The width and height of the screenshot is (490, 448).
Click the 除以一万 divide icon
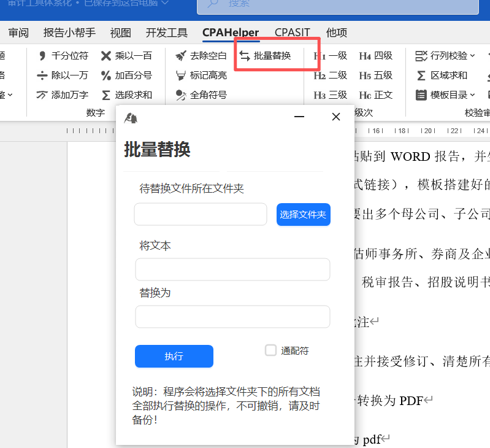tap(42, 75)
